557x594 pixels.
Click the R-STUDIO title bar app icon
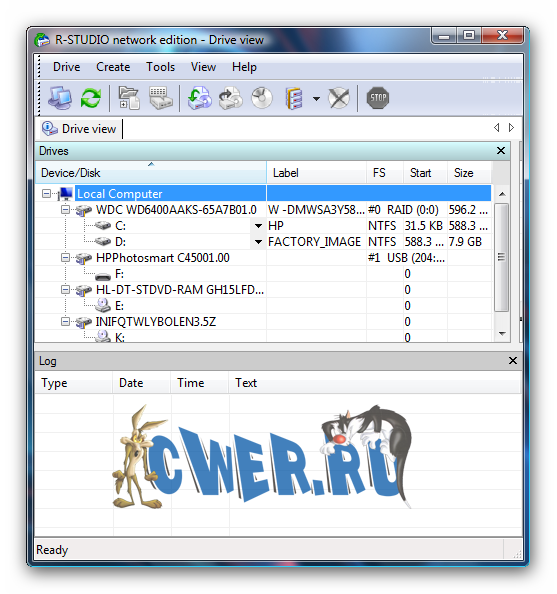point(42,40)
